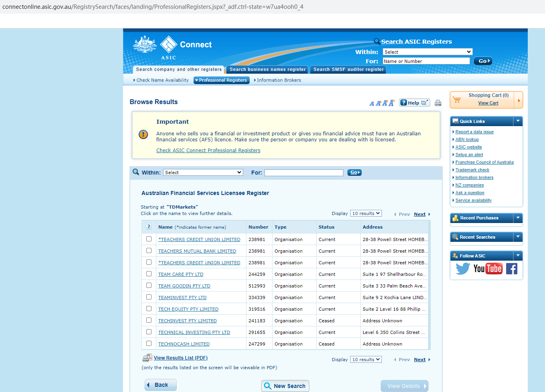This screenshot has width=545, height=392.
Task: Click the shopping cart icon
Action: click(x=457, y=99)
